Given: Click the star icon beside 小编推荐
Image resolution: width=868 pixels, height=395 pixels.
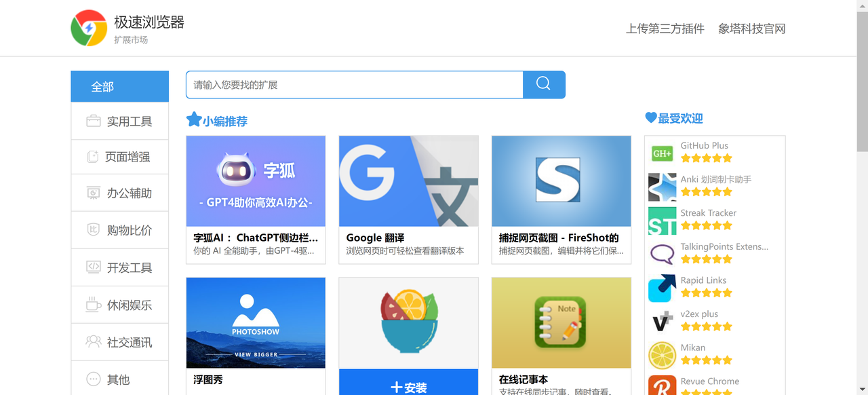Looking at the screenshot, I should pyautogui.click(x=194, y=119).
